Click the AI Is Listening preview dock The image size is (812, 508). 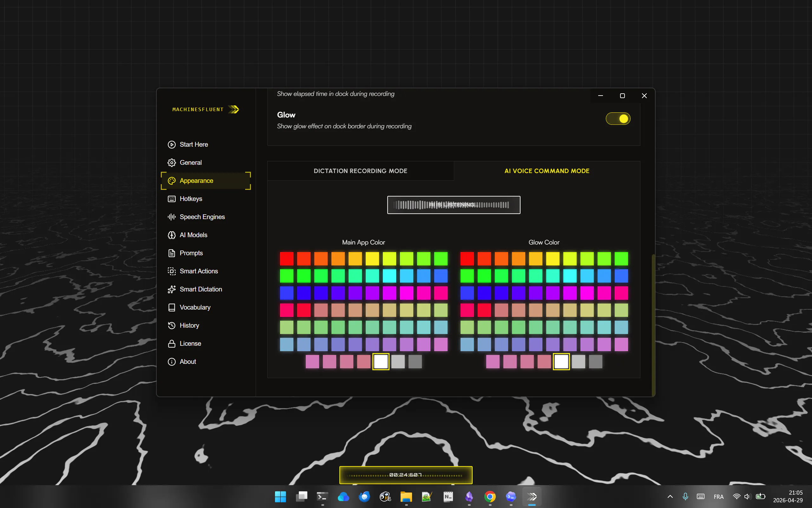coord(454,205)
